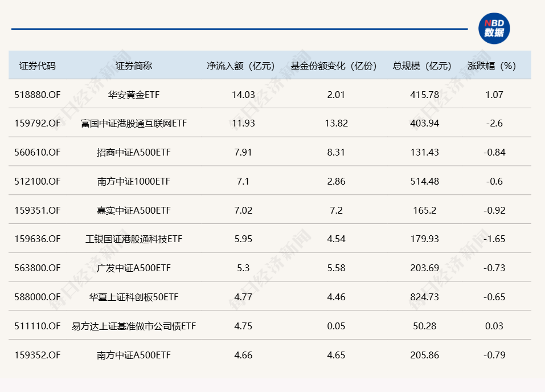The image size is (545, 392).
Task: Open 华夏上证科创板50ETF fund name
Action: pos(134,297)
